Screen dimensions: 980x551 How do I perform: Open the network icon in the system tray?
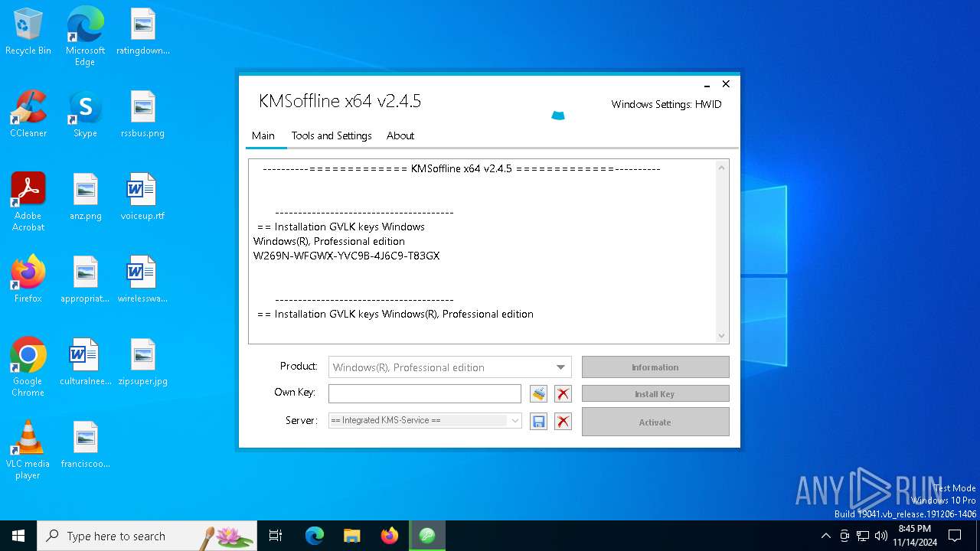[x=863, y=536]
